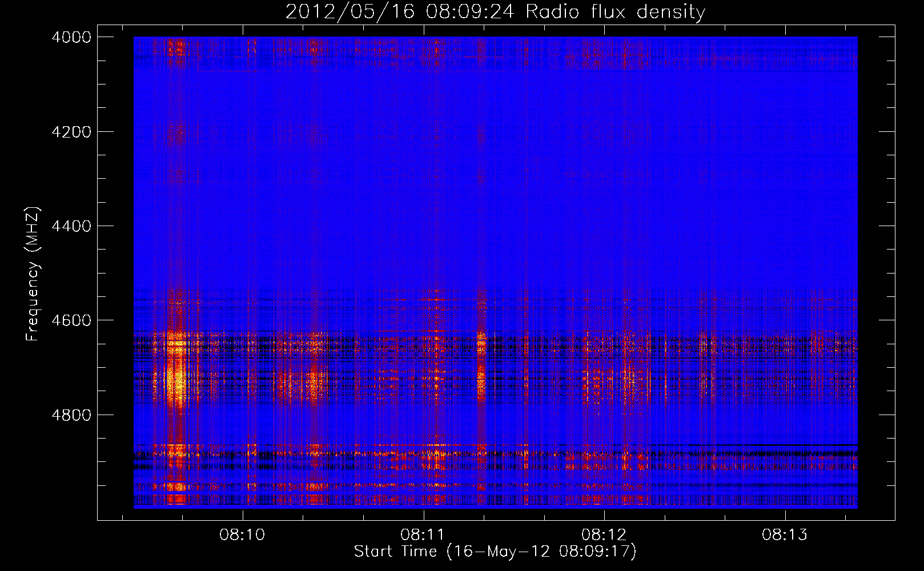The image size is (924, 571).
Task: Click the plot title '2012/05/16 08:09:24 Radio flux density'
Action: click(x=496, y=11)
